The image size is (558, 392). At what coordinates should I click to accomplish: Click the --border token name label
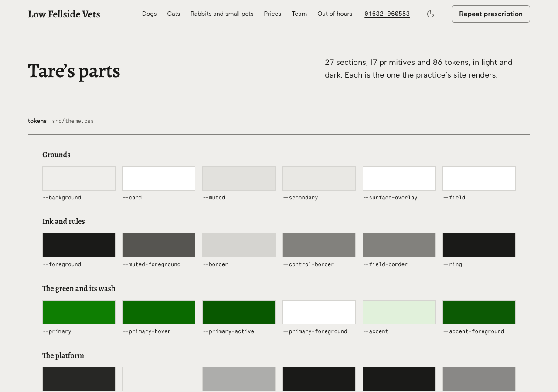pos(216,264)
